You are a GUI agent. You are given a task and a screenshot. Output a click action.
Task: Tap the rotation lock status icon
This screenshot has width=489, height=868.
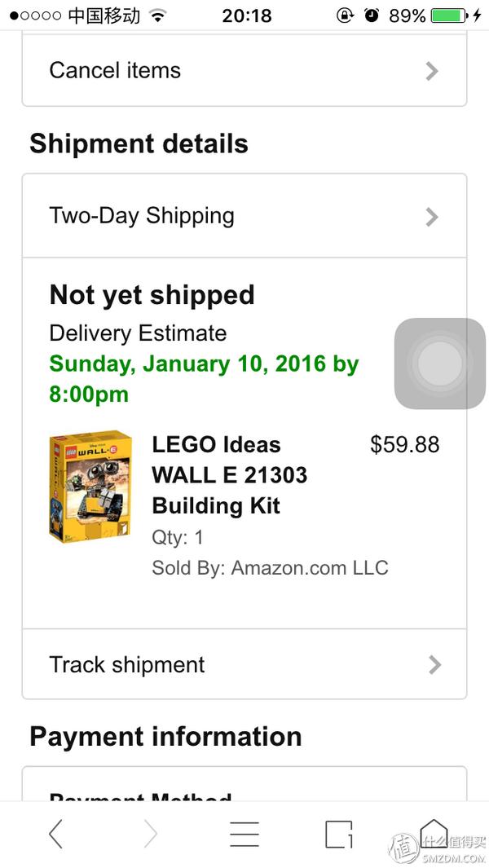[x=346, y=15]
